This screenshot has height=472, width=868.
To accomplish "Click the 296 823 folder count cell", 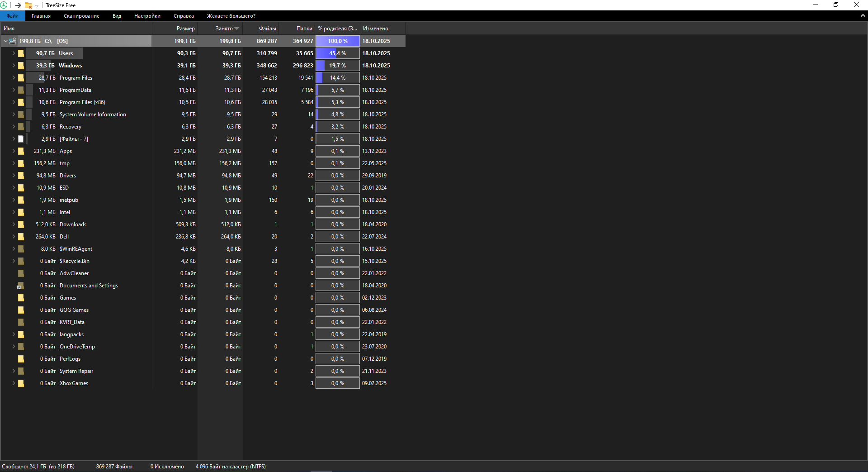I will 303,66.
